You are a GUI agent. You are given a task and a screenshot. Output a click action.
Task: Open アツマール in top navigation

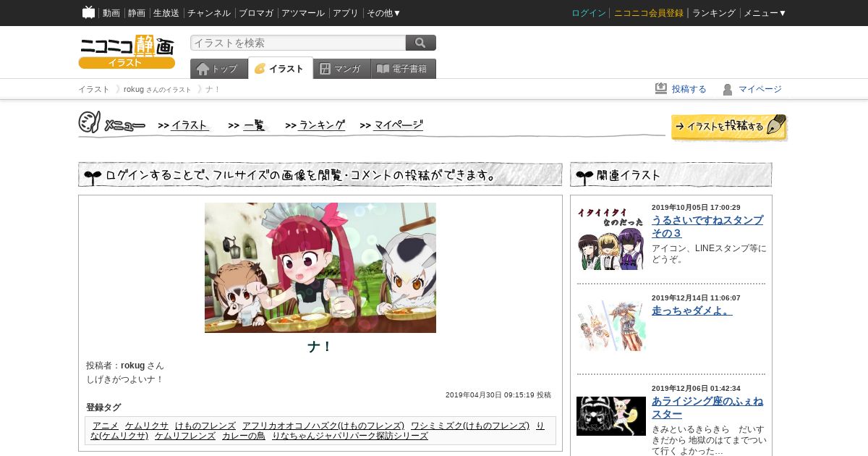coord(303,13)
